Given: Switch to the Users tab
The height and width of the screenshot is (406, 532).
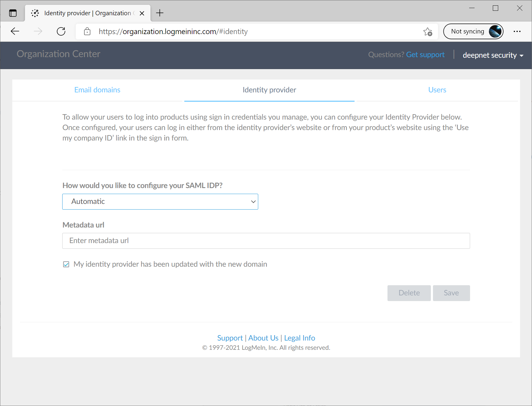Looking at the screenshot, I should pos(437,90).
